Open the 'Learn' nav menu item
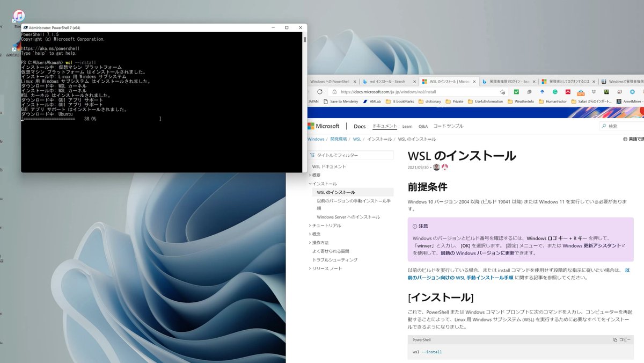Image resolution: width=644 pixels, height=363 pixels. [x=407, y=126]
